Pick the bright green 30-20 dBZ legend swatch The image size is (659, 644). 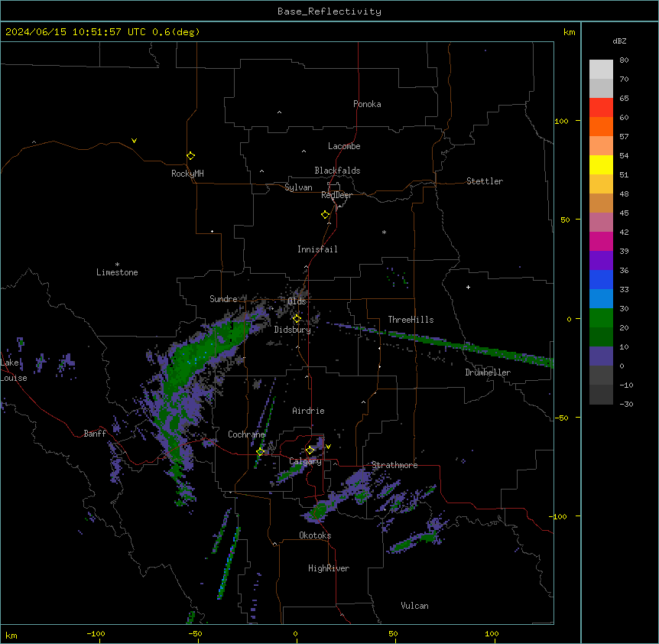point(601,318)
